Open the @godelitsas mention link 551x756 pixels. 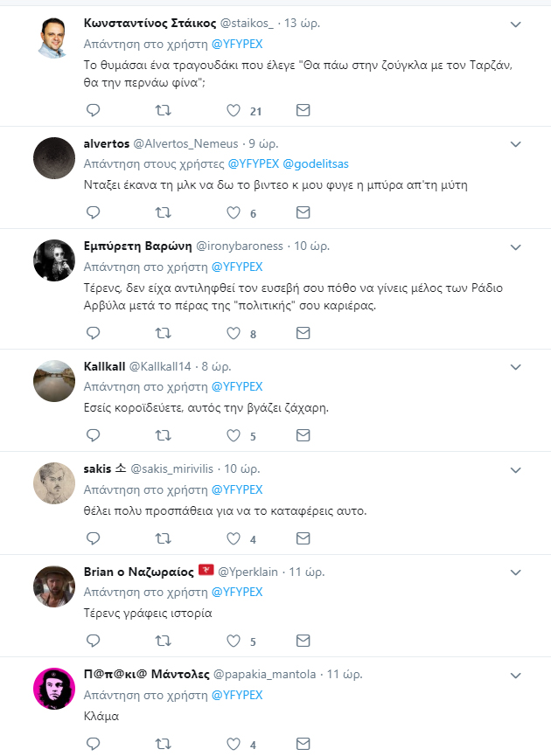tap(324, 163)
